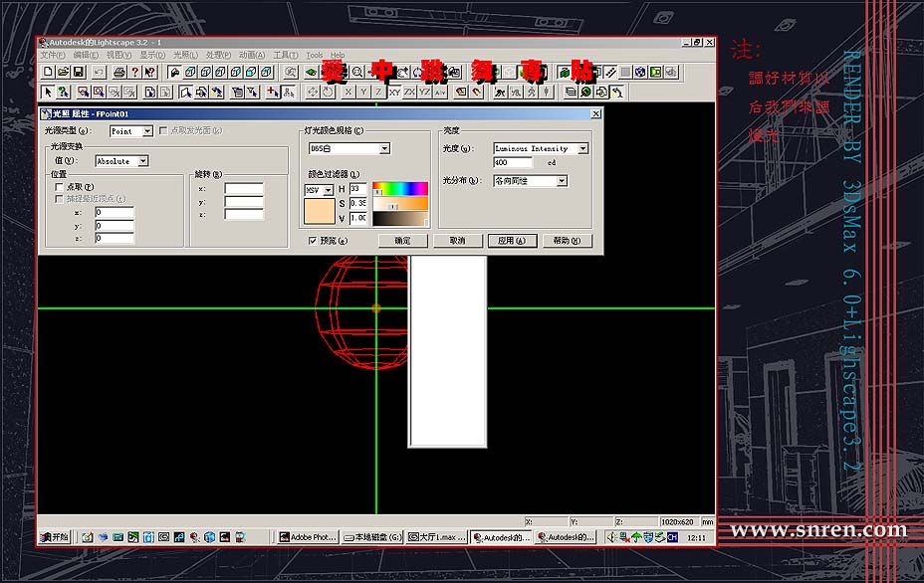
Task: Click the green plane view icon
Action: tap(311, 72)
